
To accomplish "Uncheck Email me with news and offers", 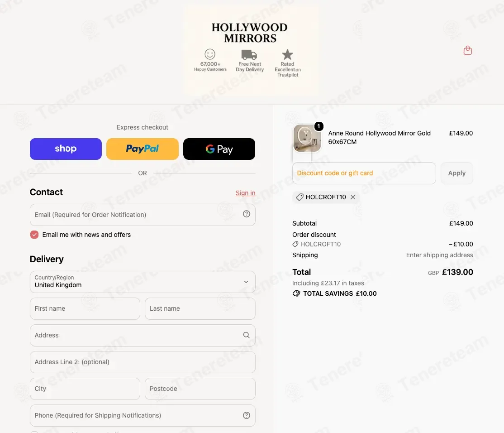I will click(34, 235).
